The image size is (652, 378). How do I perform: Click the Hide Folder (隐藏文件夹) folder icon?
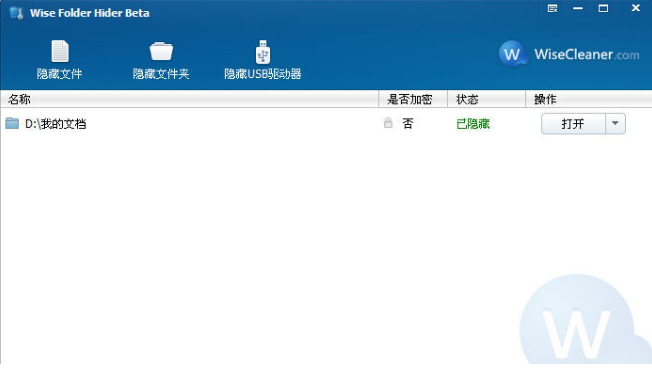pos(161,52)
